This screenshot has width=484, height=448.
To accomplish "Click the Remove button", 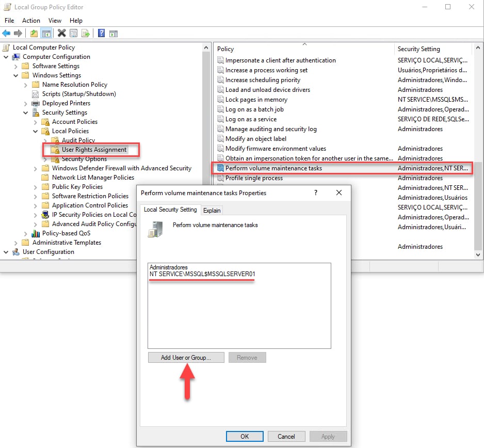I will [x=247, y=358].
